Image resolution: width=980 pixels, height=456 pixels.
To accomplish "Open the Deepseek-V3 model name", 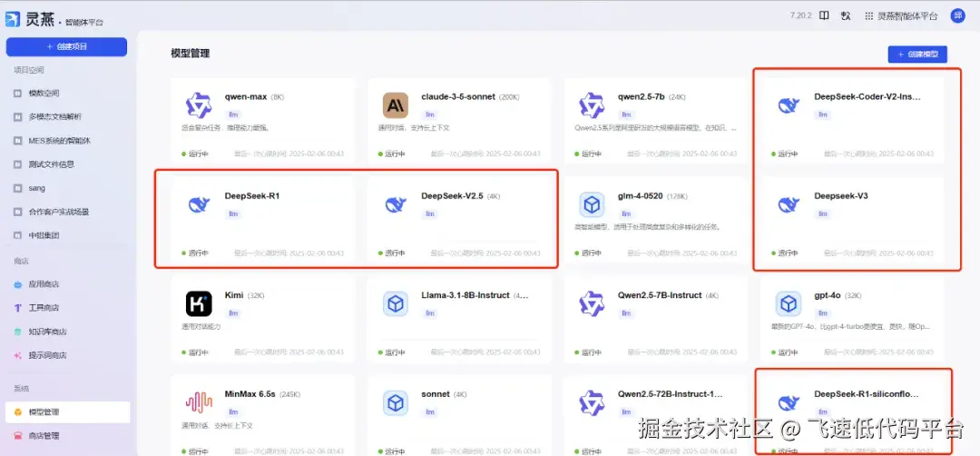I will point(841,196).
